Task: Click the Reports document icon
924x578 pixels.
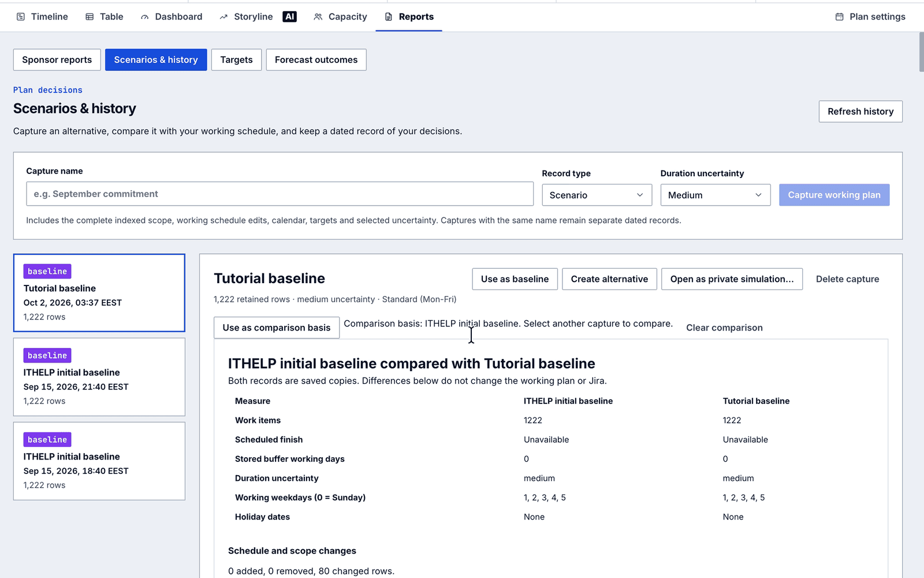Action: pos(389,17)
